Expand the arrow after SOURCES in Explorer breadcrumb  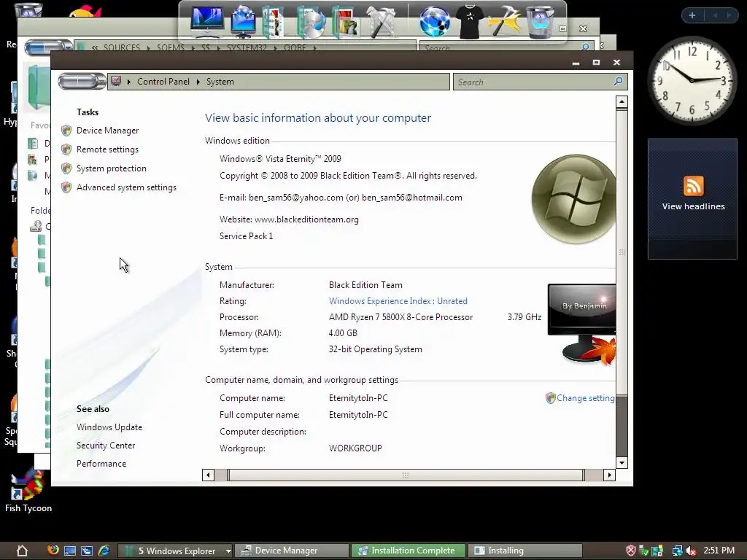tap(148, 47)
